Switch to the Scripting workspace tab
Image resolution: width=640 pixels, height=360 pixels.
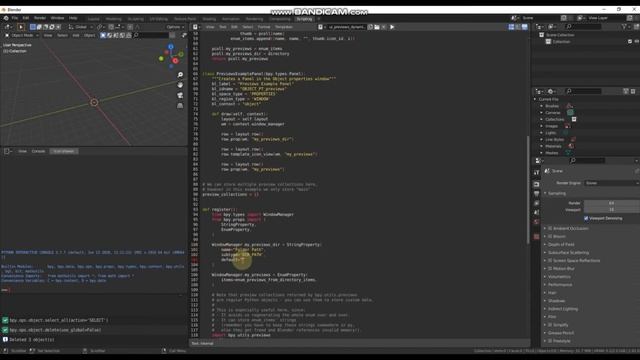304,19
